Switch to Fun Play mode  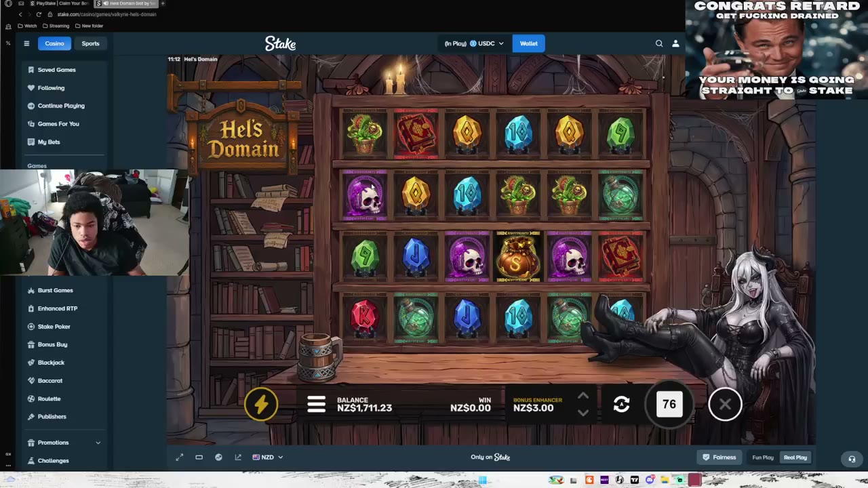click(763, 457)
